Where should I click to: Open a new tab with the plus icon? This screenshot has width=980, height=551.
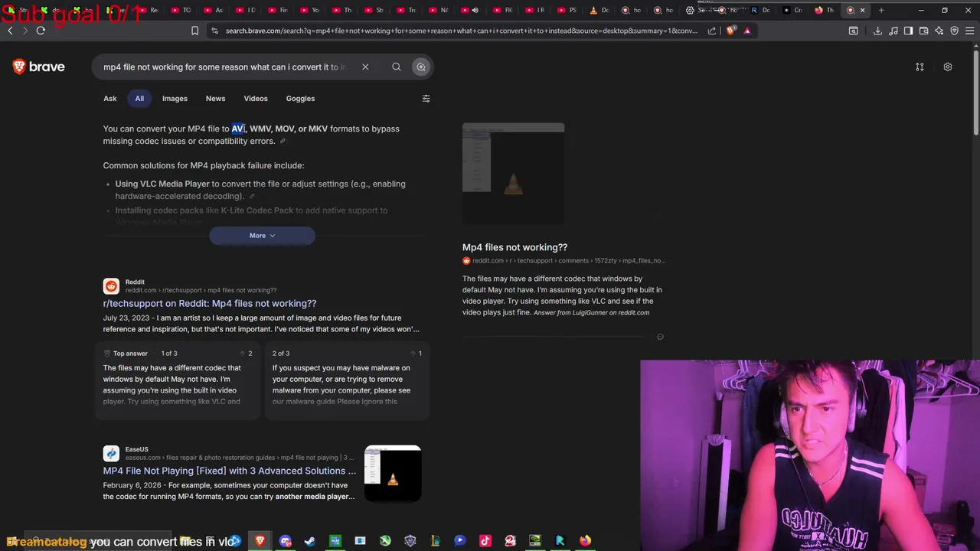[881, 10]
